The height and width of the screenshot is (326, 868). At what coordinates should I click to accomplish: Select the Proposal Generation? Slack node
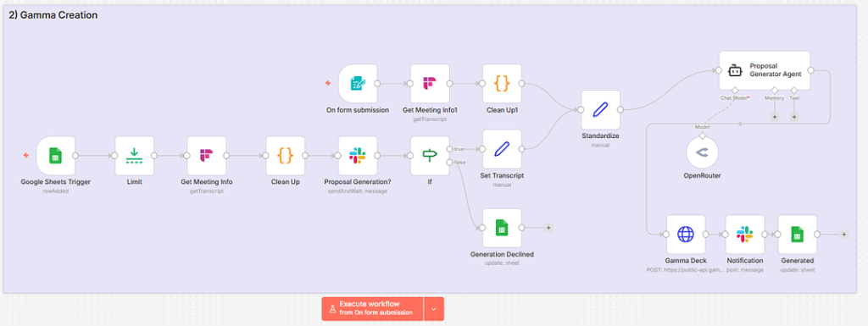click(358, 156)
